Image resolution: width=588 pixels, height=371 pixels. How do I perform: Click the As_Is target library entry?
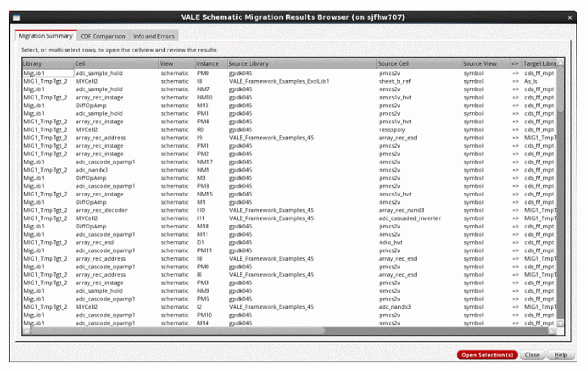(x=531, y=81)
